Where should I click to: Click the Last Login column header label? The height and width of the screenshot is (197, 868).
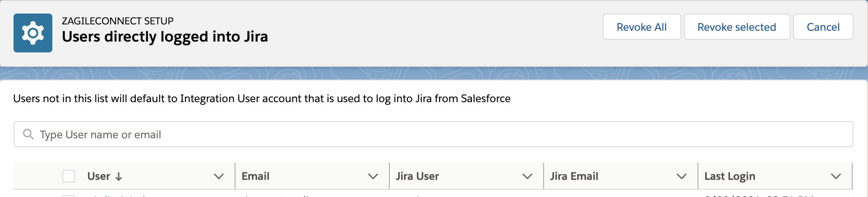[x=729, y=176]
